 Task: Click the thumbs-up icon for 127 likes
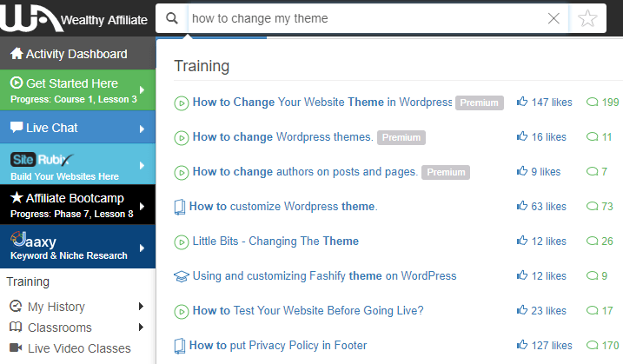(522, 345)
